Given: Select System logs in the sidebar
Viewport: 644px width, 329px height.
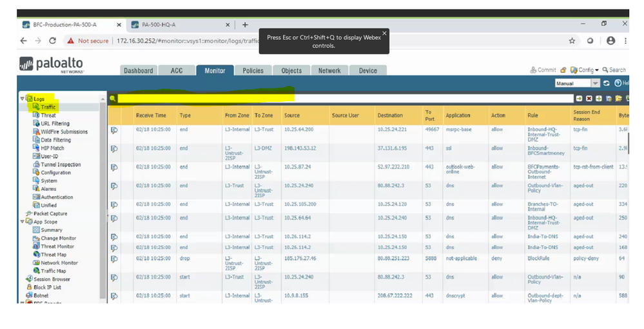Looking at the screenshot, I should click(x=49, y=181).
